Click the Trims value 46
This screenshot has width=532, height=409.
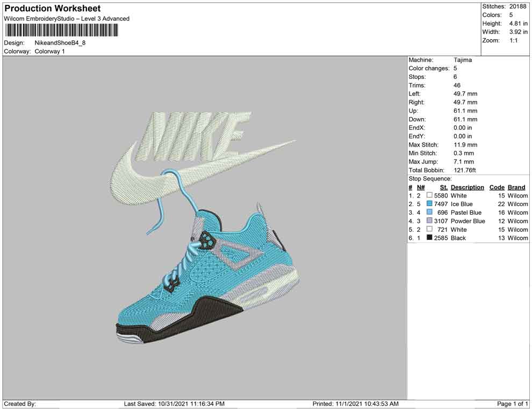pos(457,85)
